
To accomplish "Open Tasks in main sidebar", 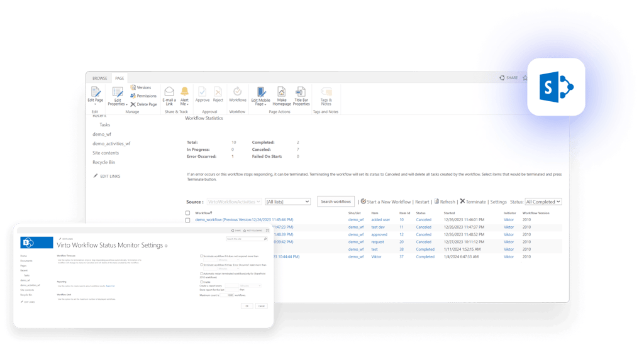I will [105, 125].
